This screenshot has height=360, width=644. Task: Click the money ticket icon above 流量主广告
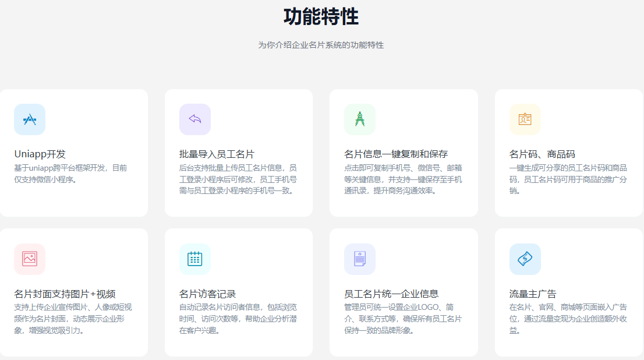[525, 259]
